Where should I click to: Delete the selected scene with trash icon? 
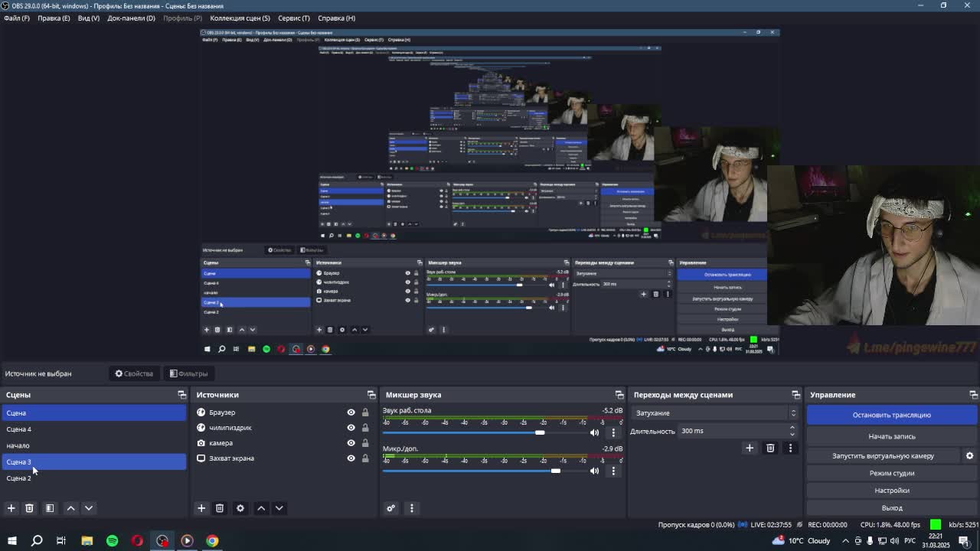(29, 508)
